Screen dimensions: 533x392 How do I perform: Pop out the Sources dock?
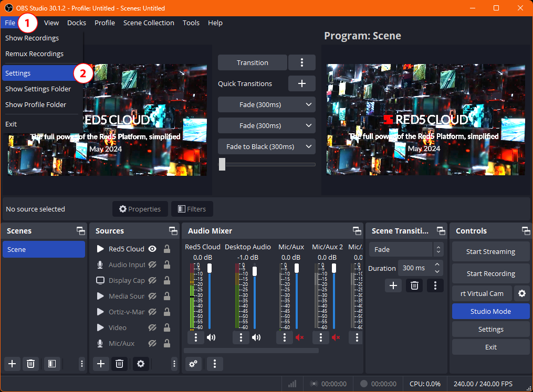[173, 231]
